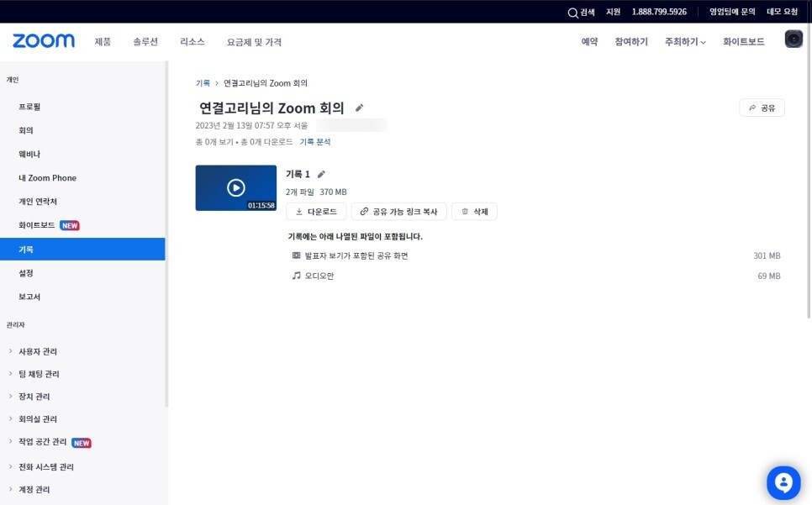Click 예약 in the top navigation
The image size is (812, 505).
[x=589, y=42]
